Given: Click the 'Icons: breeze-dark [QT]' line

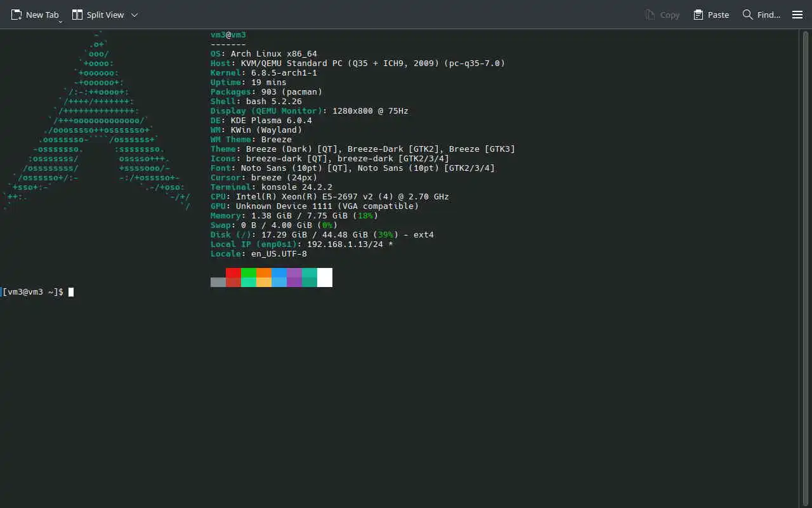Looking at the screenshot, I should tap(330, 159).
